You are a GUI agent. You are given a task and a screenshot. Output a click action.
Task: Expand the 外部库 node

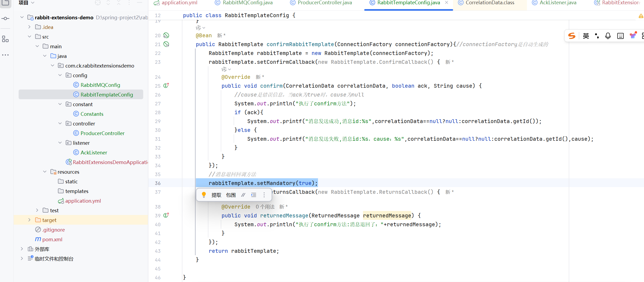point(22,249)
